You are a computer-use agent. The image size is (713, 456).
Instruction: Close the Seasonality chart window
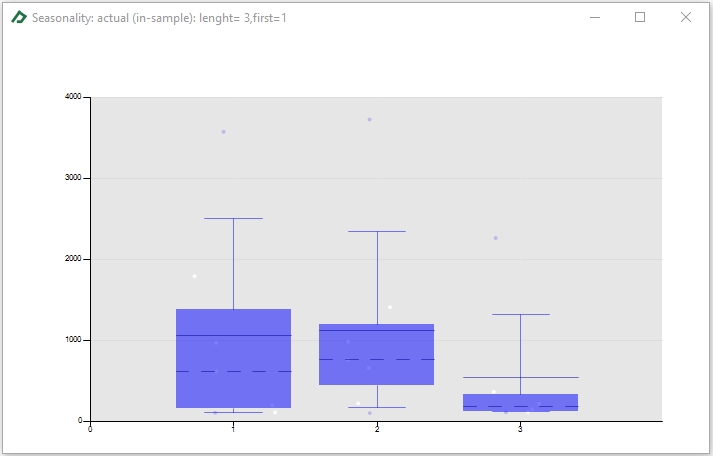tap(686, 17)
